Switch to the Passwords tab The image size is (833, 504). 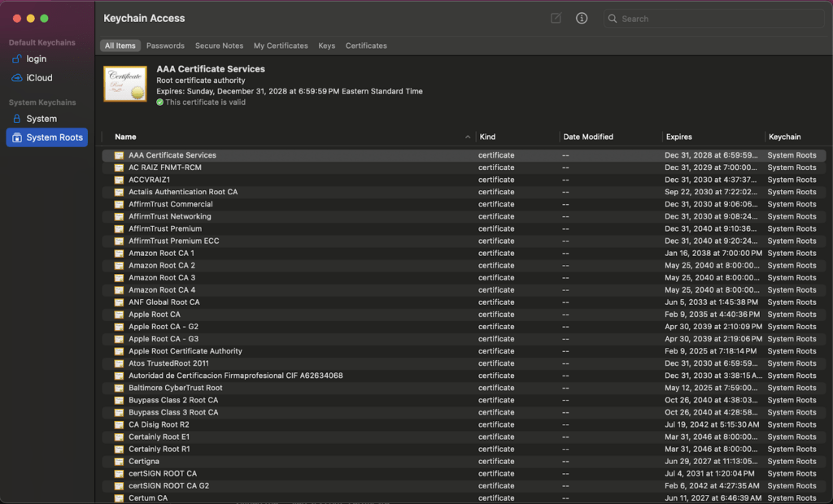pos(165,46)
